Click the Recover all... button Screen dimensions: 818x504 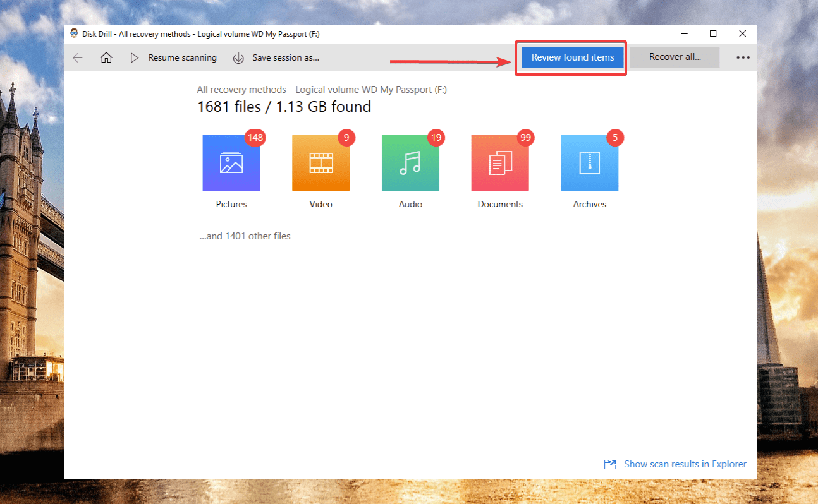[x=675, y=57]
